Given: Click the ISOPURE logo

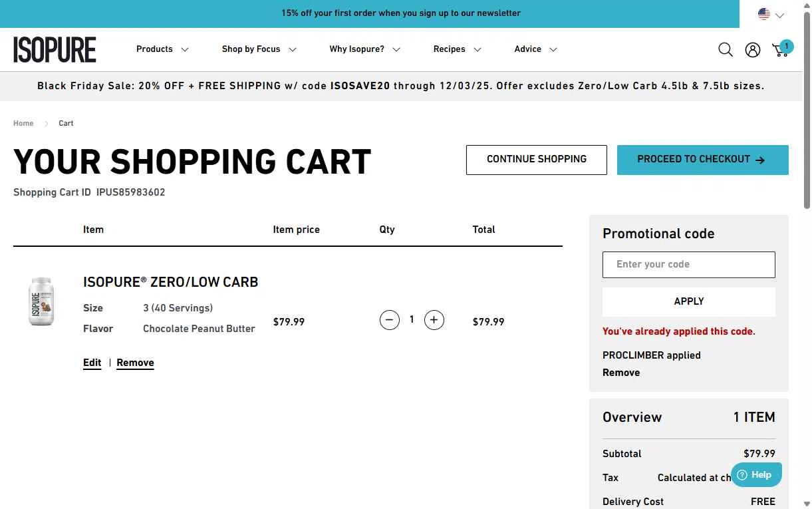Looking at the screenshot, I should pos(55,50).
